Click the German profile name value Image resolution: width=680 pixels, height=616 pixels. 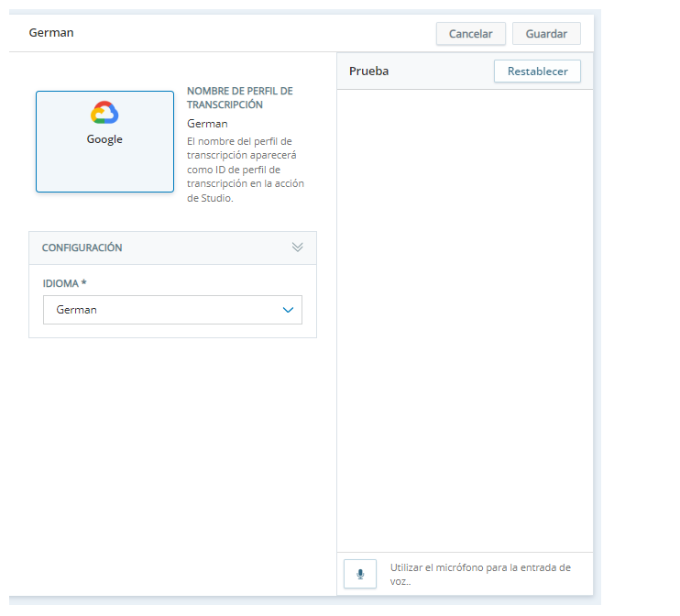tap(207, 124)
